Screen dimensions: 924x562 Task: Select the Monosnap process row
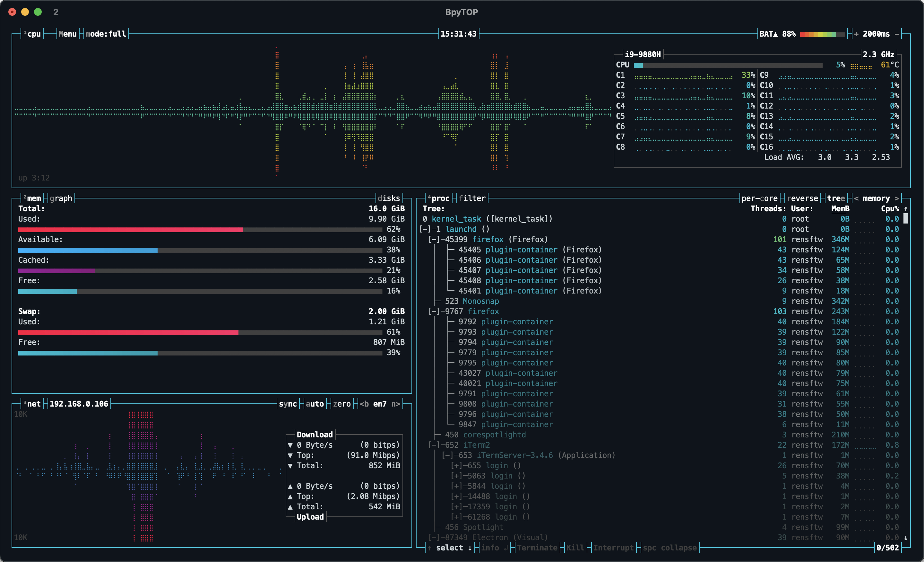pyautogui.click(x=480, y=301)
